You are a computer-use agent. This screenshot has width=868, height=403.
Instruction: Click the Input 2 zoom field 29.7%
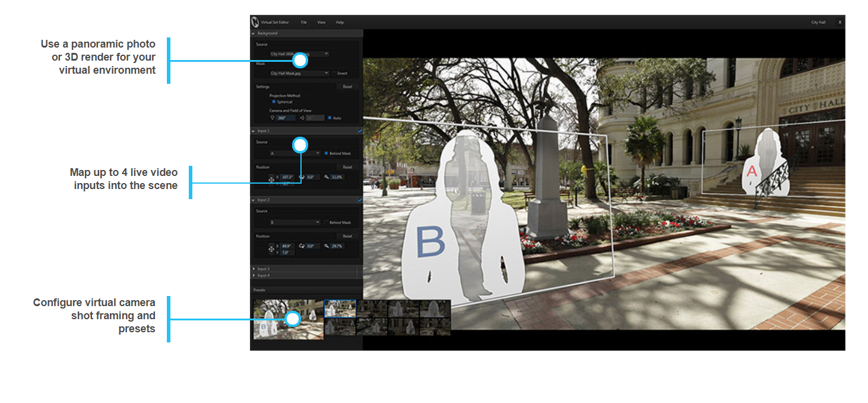tap(337, 246)
